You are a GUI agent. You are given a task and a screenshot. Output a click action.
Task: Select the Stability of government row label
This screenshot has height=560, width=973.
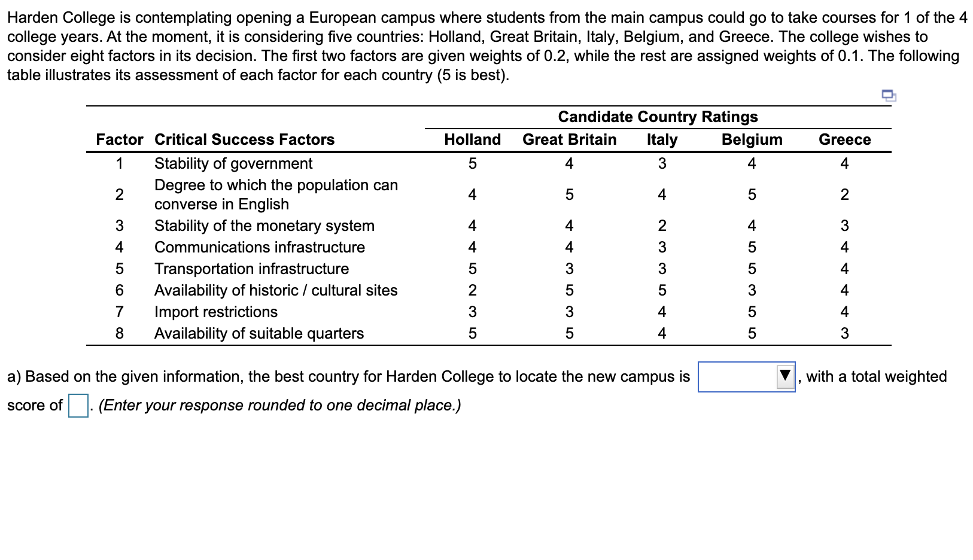pos(233,163)
